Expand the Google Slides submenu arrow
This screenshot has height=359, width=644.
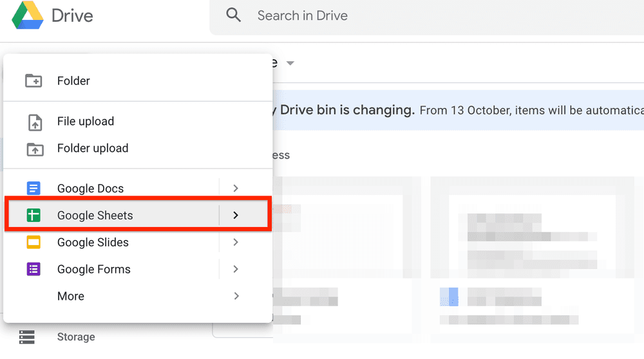236,243
